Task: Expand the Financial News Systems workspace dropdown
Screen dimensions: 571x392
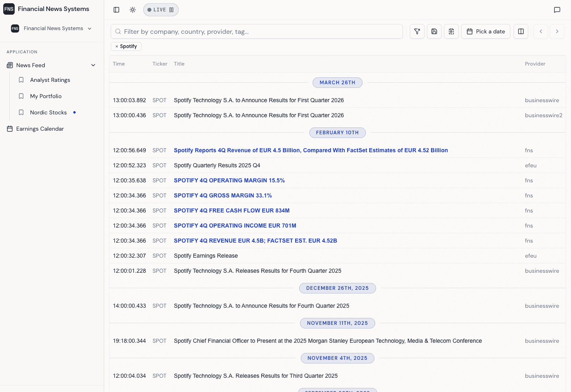Action: pos(90,28)
